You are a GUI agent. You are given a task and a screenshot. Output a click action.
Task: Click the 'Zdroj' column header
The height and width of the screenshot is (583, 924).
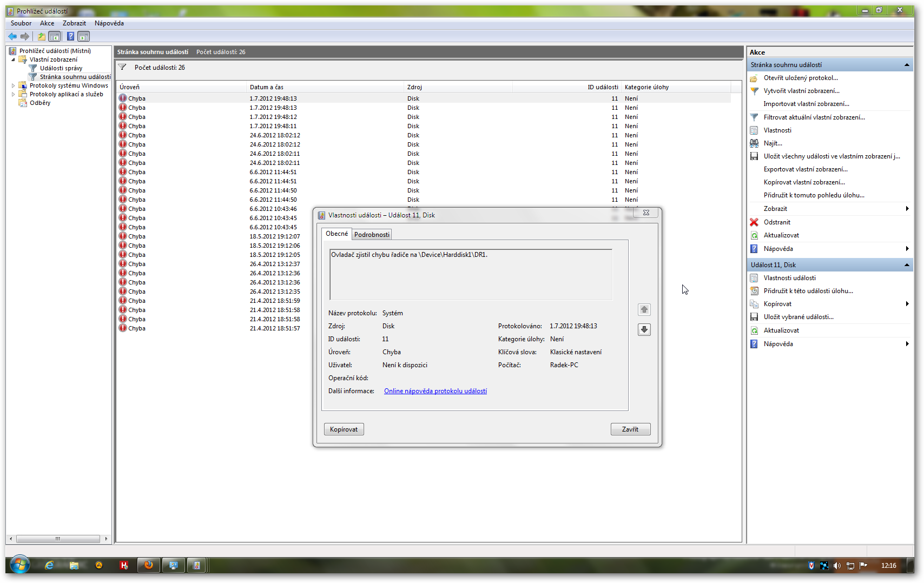459,87
